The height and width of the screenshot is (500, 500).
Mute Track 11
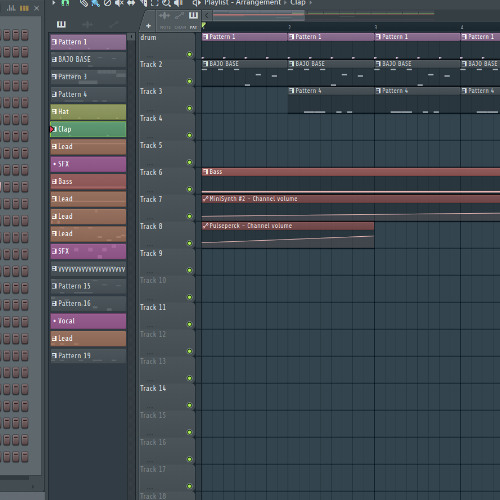[x=189, y=324]
